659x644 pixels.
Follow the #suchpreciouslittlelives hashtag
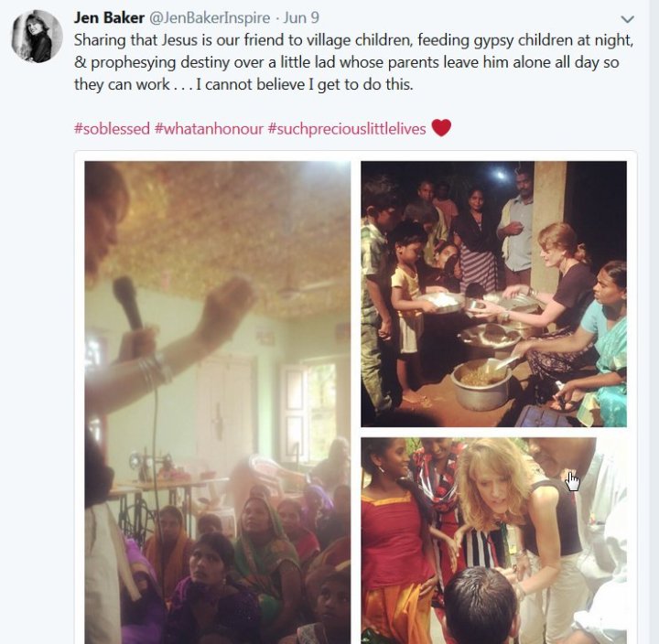(347, 129)
